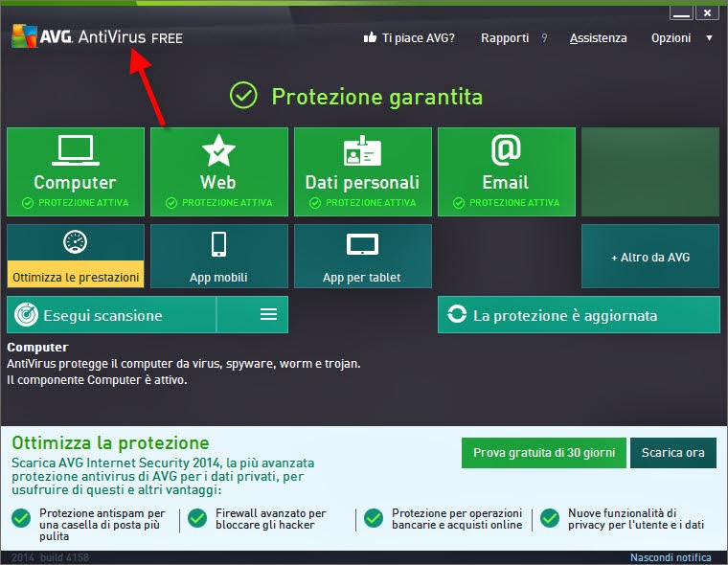Close the AVG window
Viewport: 728px width, 565px height.
[x=707, y=13]
